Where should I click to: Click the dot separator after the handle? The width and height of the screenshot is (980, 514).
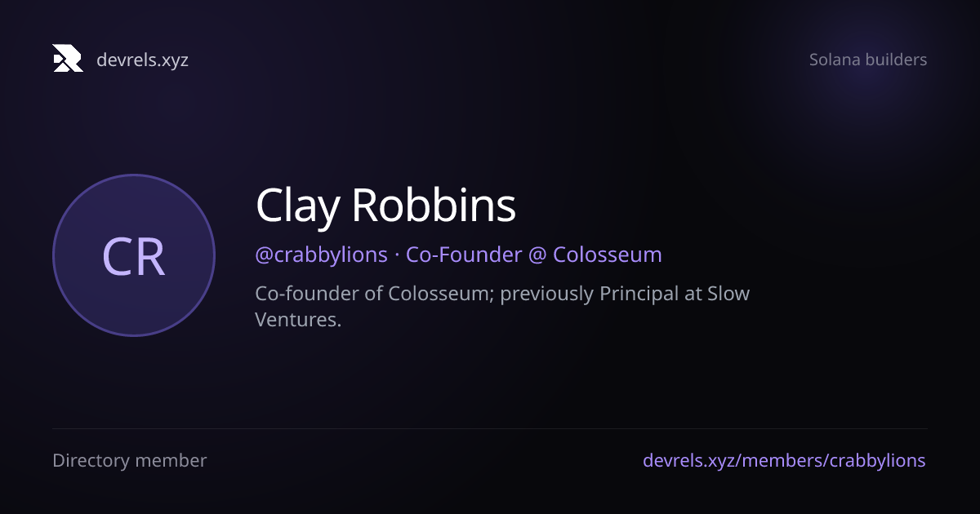(397, 255)
